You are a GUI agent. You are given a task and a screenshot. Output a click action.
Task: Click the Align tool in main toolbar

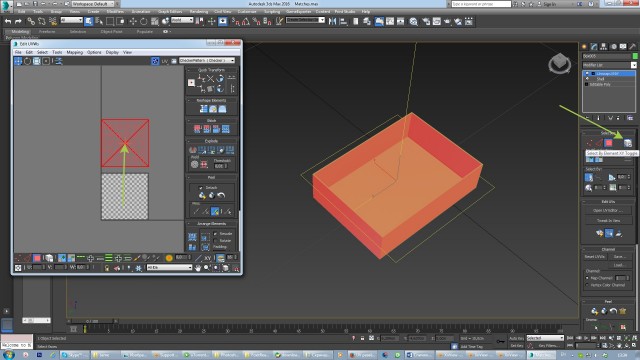click(x=343, y=21)
